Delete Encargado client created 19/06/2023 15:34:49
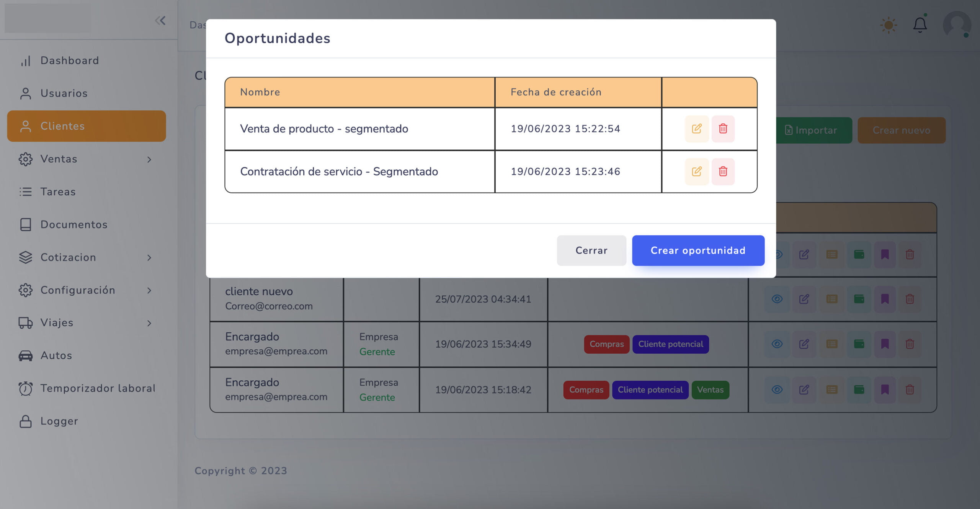980x509 pixels. click(910, 344)
